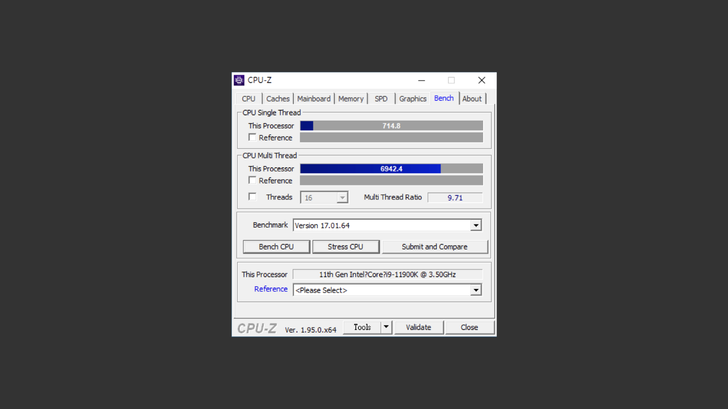Close CPU-Z using the title bar X
The width and height of the screenshot is (728, 409).
[481, 80]
